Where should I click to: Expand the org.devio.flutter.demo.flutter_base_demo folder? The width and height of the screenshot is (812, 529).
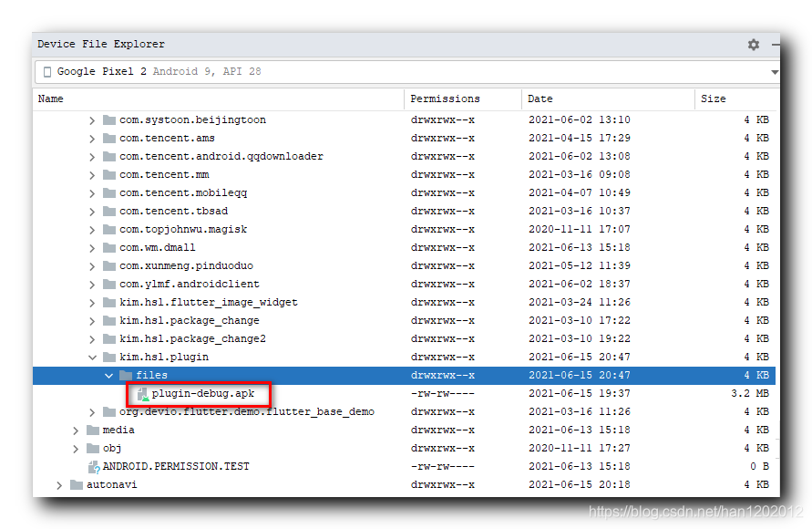point(92,412)
